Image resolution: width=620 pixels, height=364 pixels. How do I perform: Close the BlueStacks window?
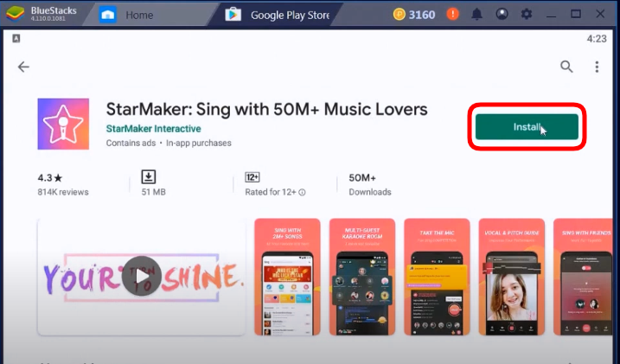tap(600, 14)
